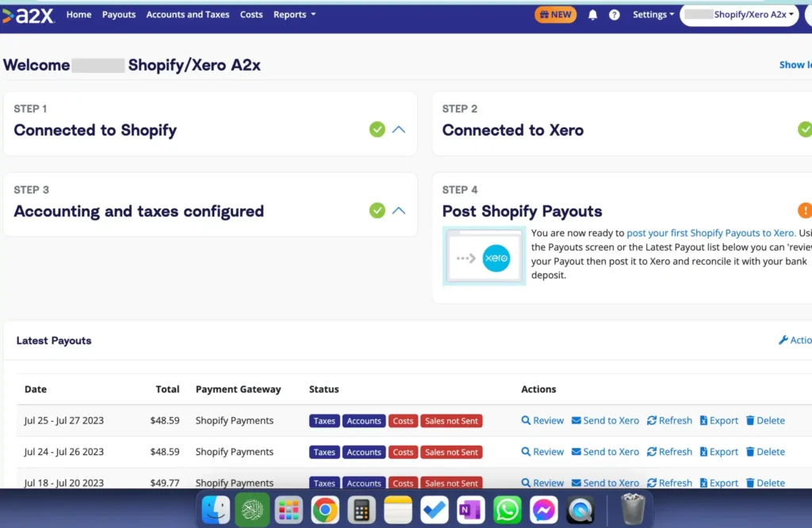This screenshot has width=812, height=528.
Task: Click 'Sales not Sent' badge for Jul 24 - Jul 26
Action: pos(451,452)
